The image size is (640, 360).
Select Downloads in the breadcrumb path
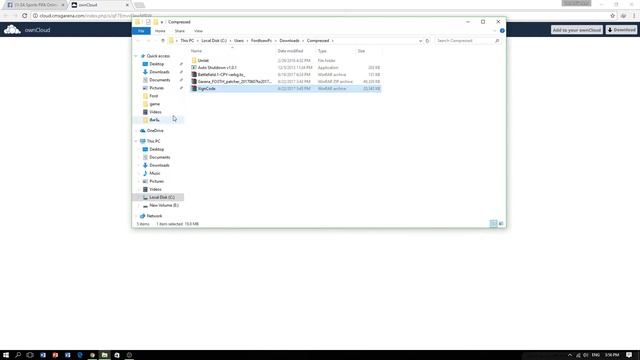click(289, 41)
